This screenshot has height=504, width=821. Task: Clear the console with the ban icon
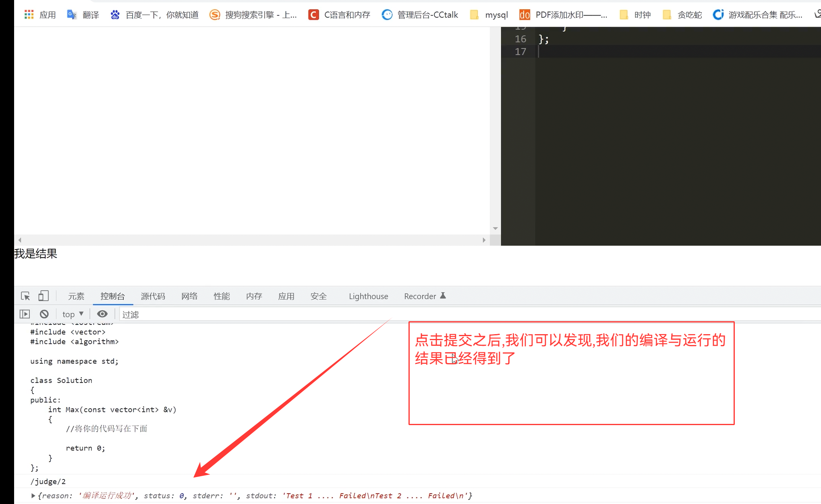pos(44,314)
